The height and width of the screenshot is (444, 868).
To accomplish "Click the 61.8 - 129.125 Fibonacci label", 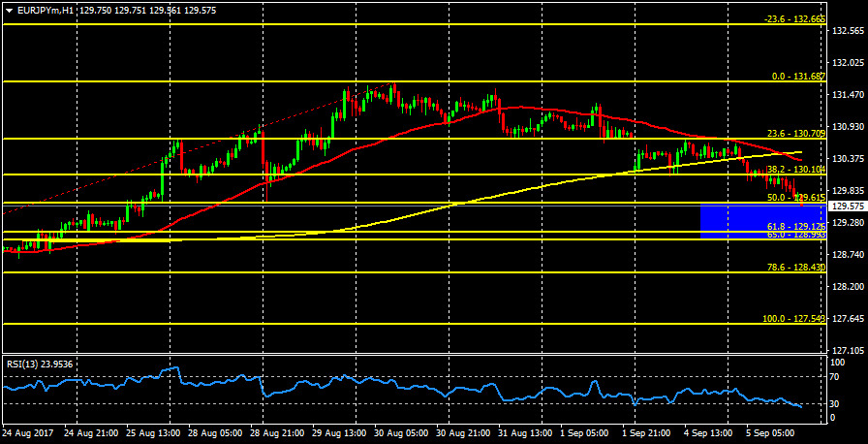I will (794, 225).
